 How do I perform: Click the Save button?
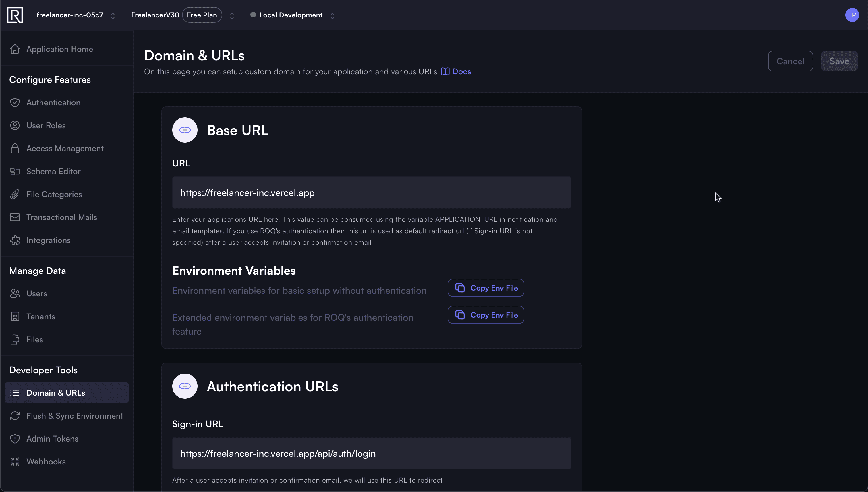click(x=839, y=61)
